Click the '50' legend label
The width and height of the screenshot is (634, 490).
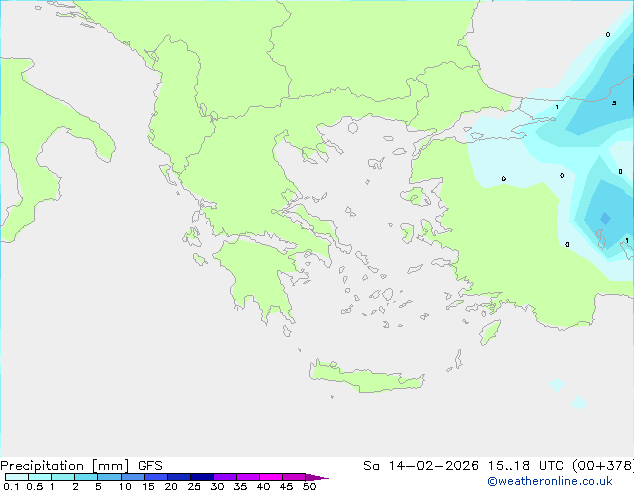coord(309,486)
